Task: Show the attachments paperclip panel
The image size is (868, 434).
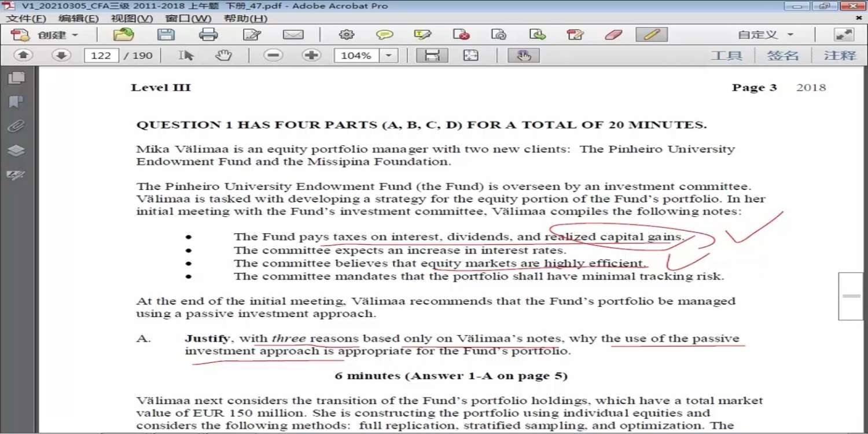Action: coord(16,127)
